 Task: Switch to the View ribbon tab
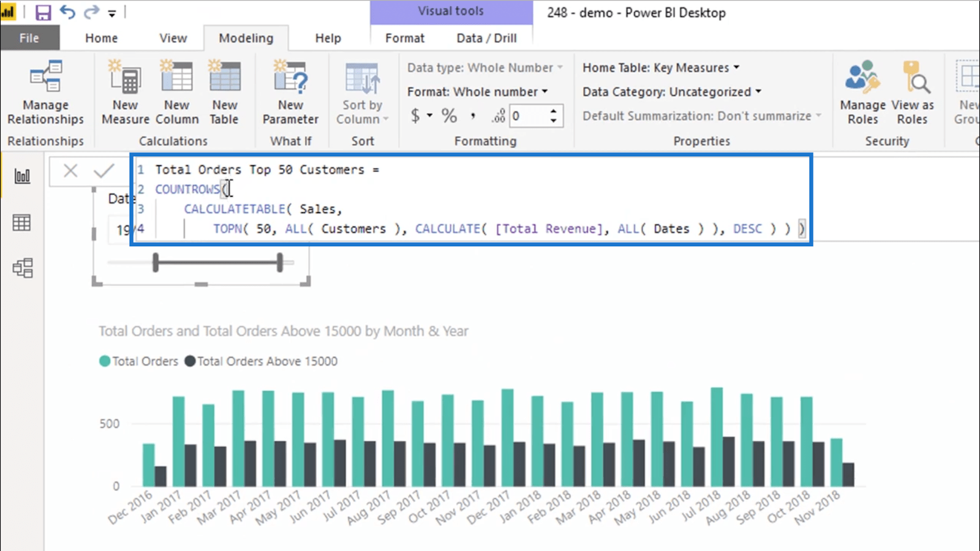click(x=173, y=38)
